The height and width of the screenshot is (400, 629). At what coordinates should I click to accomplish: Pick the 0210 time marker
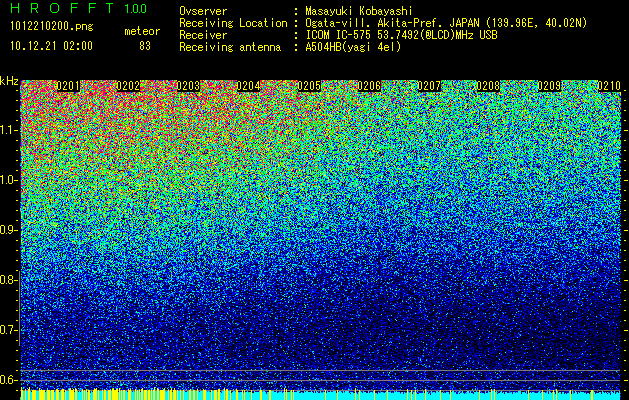point(609,86)
